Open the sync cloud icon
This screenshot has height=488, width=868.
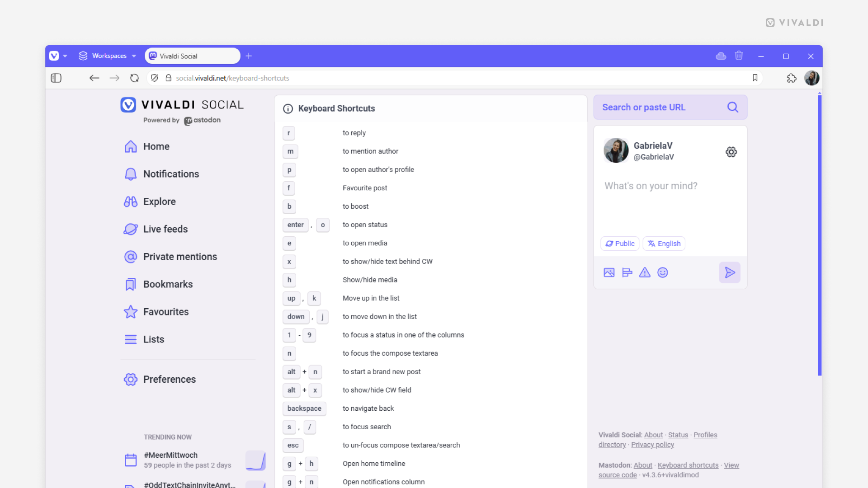721,56
